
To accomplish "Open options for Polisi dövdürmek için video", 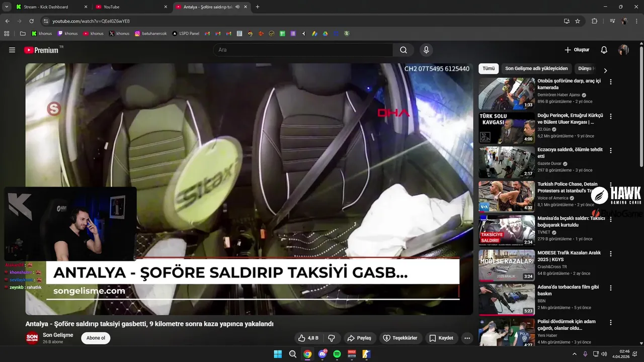I will 611,322.
